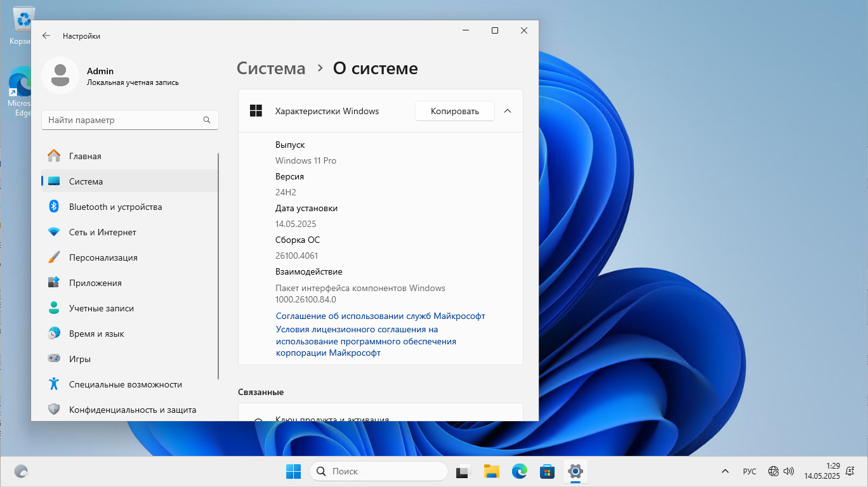Open the Bluetooth и устройства section
Image resolution: width=868 pixels, height=487 pixels.
pos(115,207)
